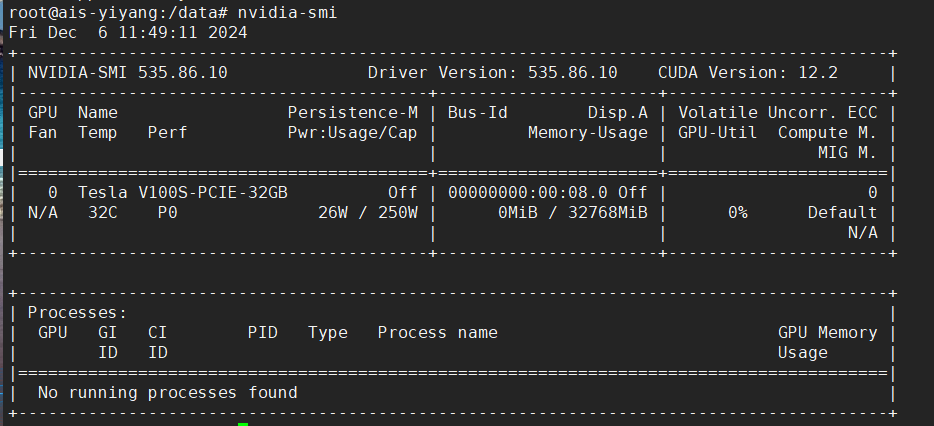Click the 0% GPU utilization value
This screenshot has width=934, height=426.
[737, 212]
